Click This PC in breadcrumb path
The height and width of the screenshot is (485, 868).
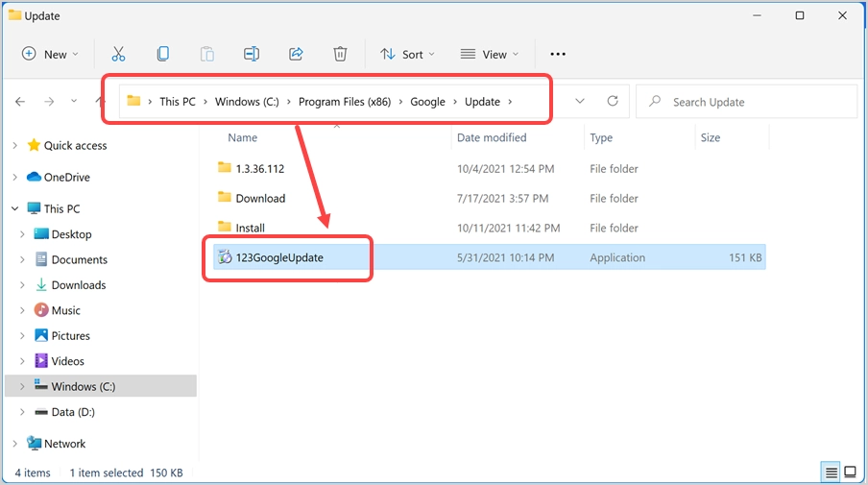pyautogui.click(x=177, y=101)
